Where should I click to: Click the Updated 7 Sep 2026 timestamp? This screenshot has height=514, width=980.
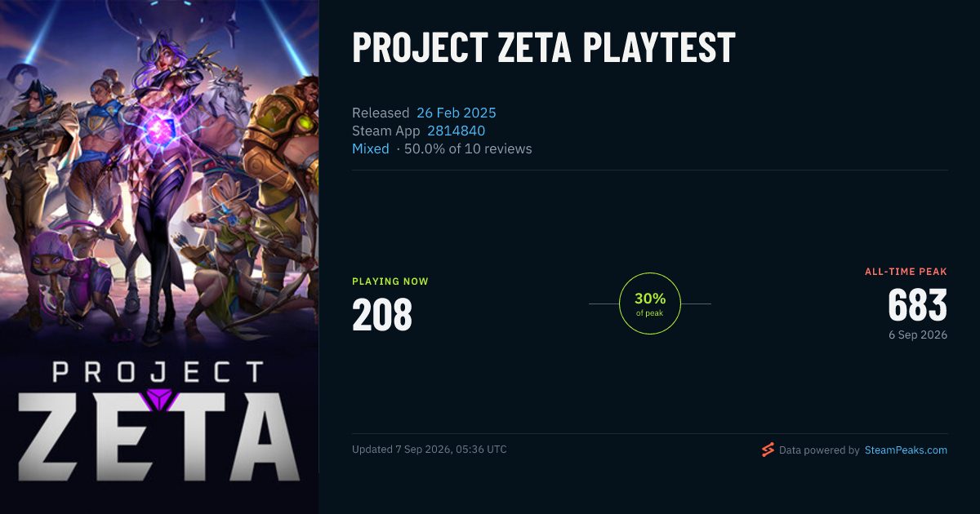coord(430,450)
